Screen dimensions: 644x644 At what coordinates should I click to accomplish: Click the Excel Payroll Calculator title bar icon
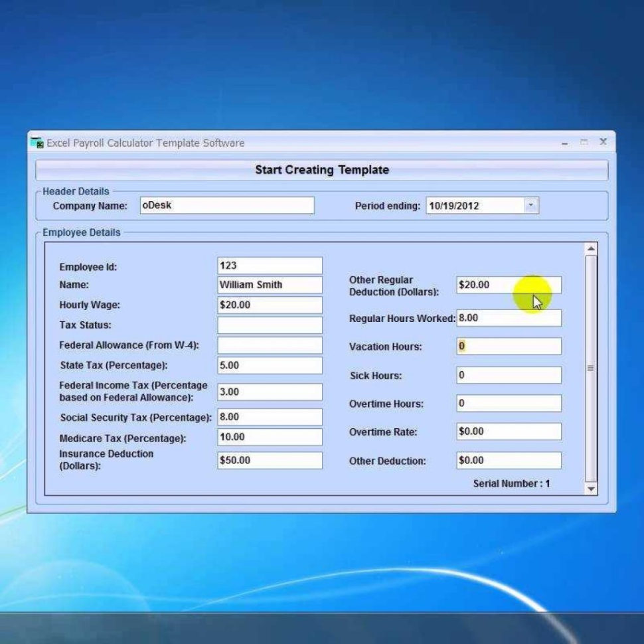click(37, 143)
